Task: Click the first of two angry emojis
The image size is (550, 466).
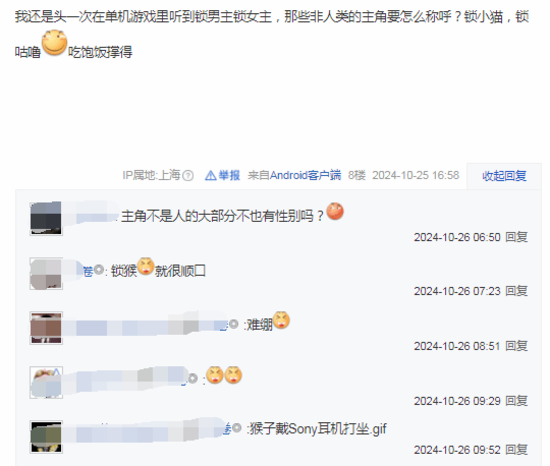Action: point(215,375)
